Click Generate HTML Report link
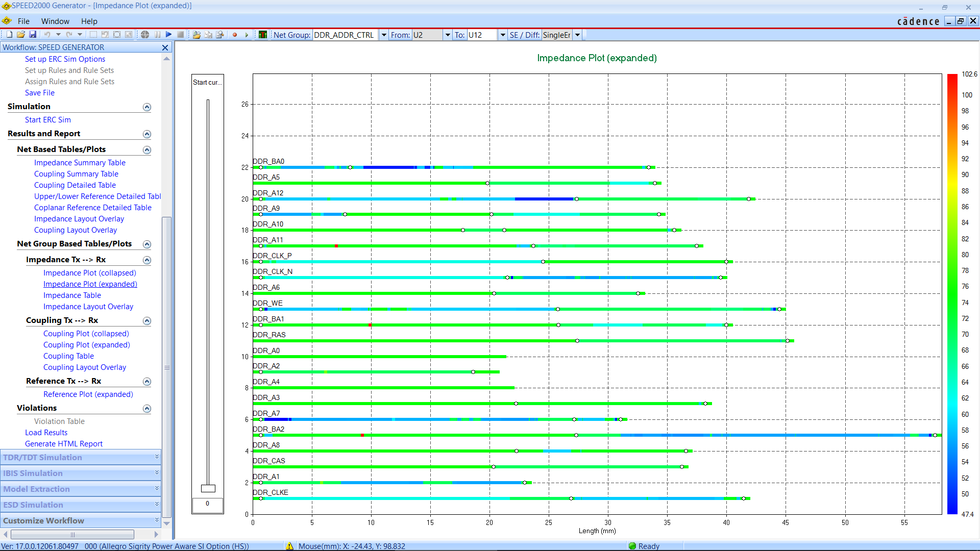The width and height of the screenshot is (980, 551). coord(64,444)
